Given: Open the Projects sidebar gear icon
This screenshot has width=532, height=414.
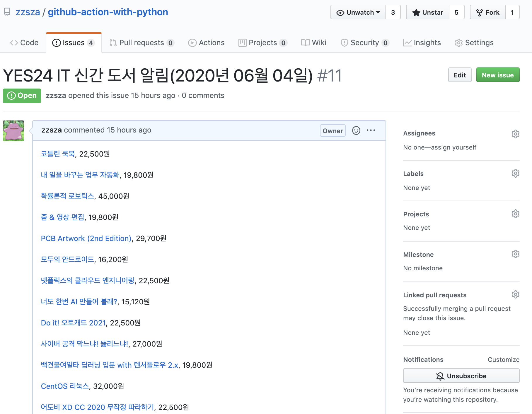Looking at the screenshot, I should tap(515, 214).
